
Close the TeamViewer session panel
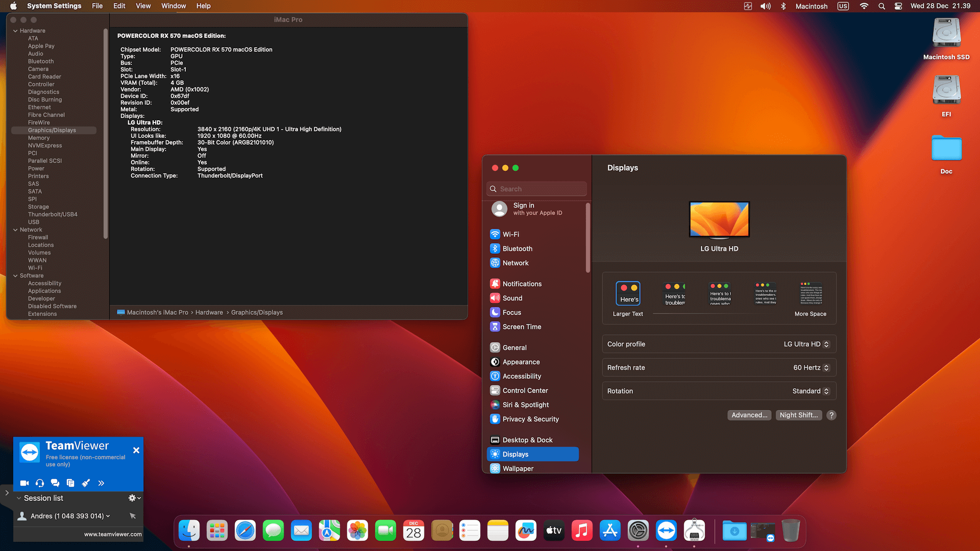tap(136, 450)
